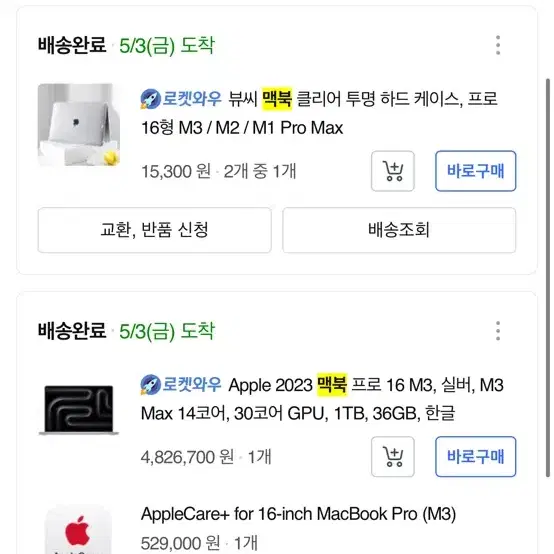The width and height of the screenshot is (554, 554).
Task: Click the 로켓와우 badge icon on the case item
Action: [x=151, y=99]
